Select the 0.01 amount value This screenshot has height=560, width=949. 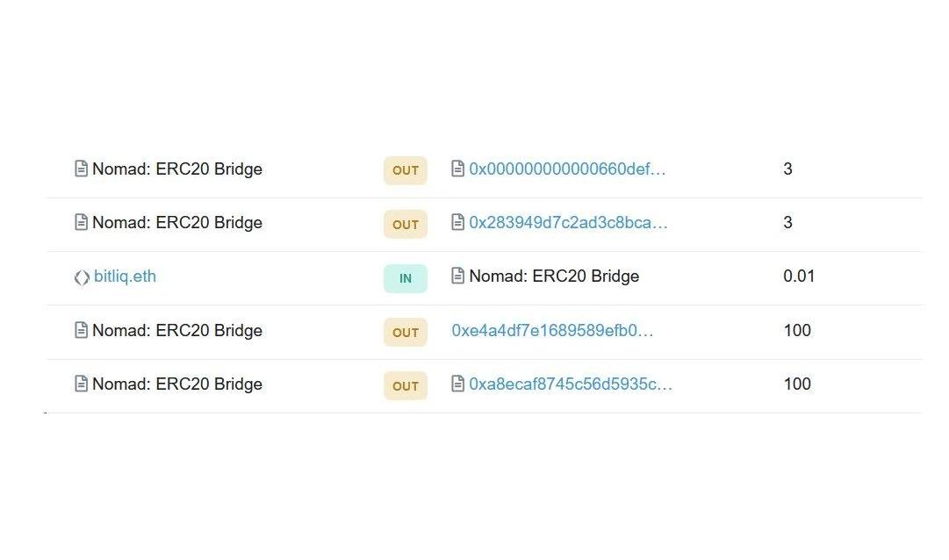pyautogui.click(x=799, y=276)
